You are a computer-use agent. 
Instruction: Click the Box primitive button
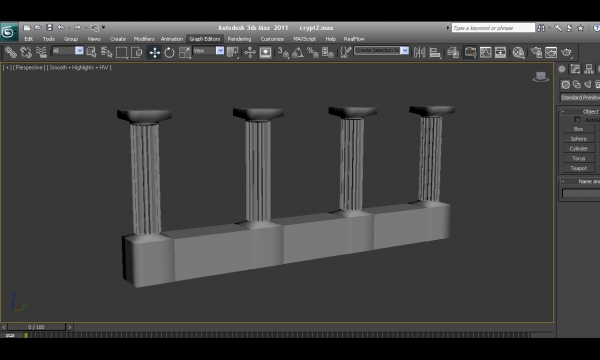coord(579,129)
